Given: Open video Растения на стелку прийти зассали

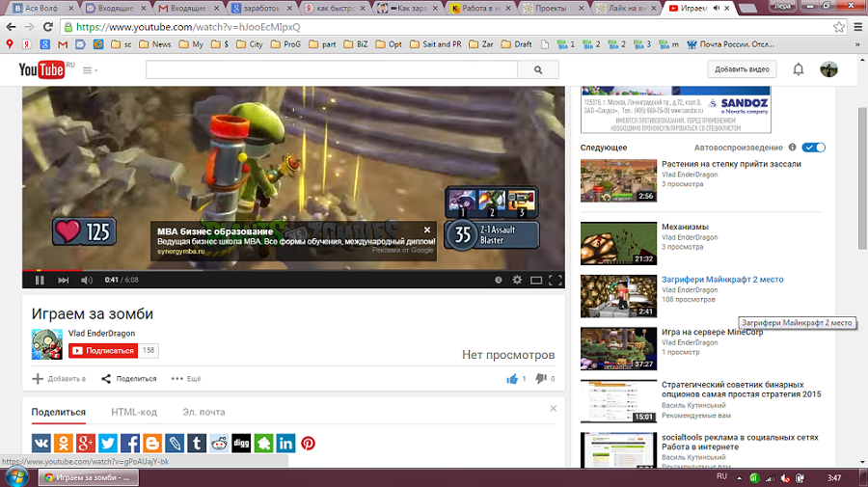Looking at the screenshot, I should (731, 164).
